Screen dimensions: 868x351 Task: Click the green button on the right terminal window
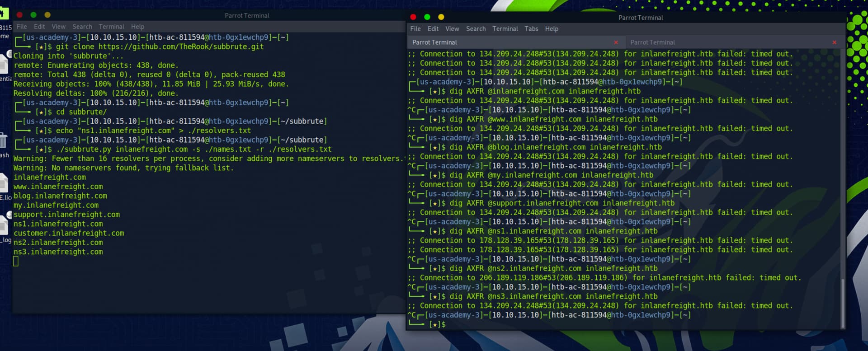427,17
